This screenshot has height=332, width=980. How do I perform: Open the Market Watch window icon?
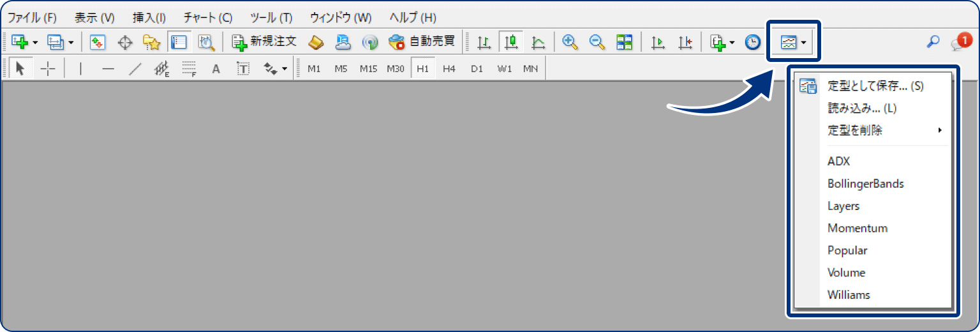pyautogui.click(x=98, y=42)
